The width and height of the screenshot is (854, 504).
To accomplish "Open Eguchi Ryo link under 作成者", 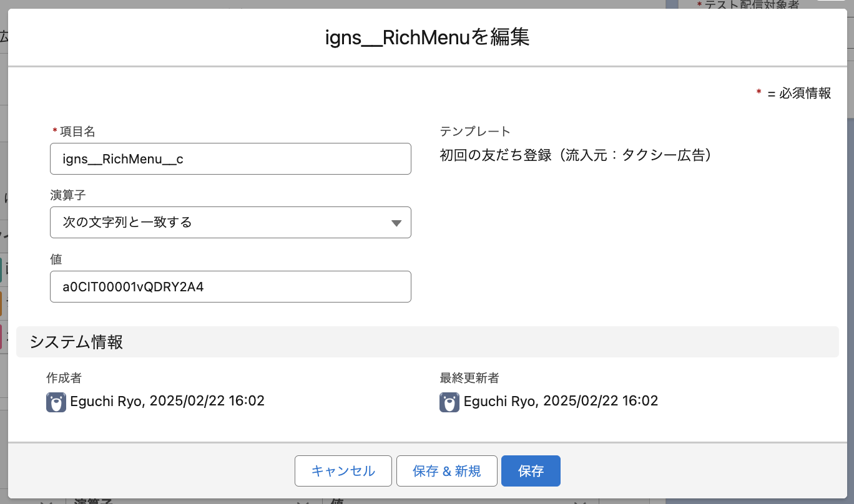I will click(107, 401).
